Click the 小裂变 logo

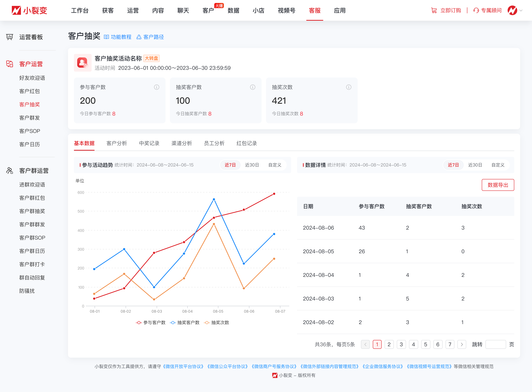(x=29, y=10)
